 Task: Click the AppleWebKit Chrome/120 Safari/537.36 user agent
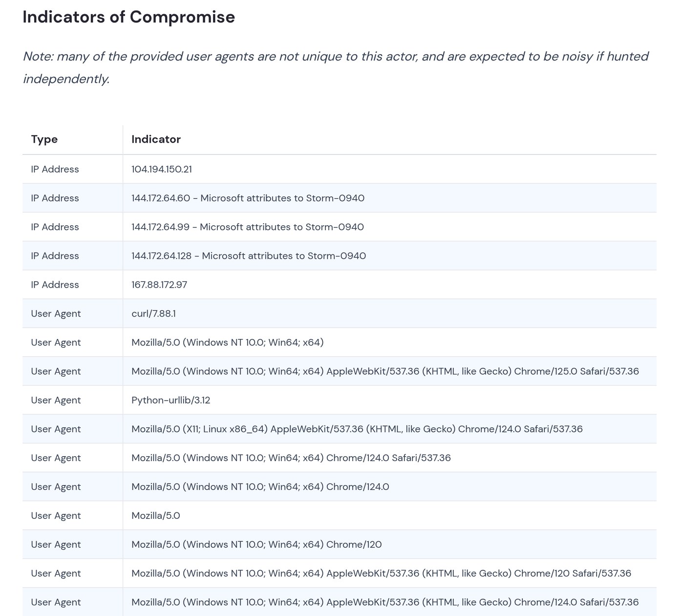(x=381, y=573)
